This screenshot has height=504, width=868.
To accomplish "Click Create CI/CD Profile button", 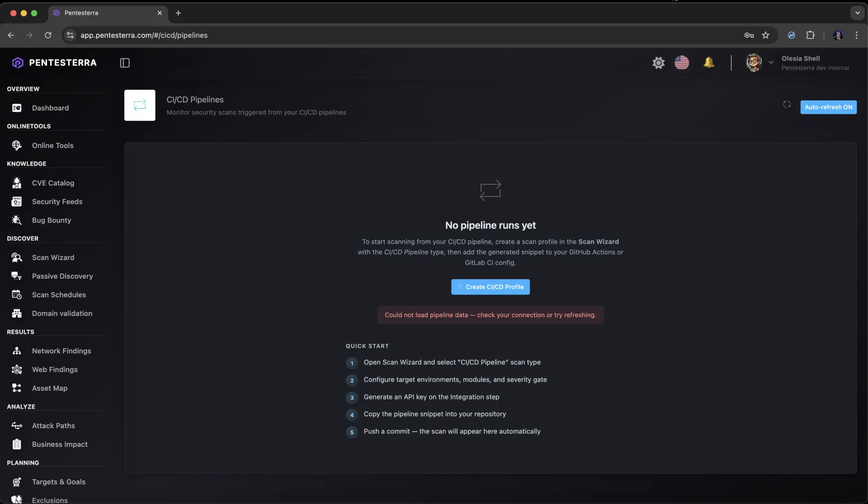I will tap(490, 287).
